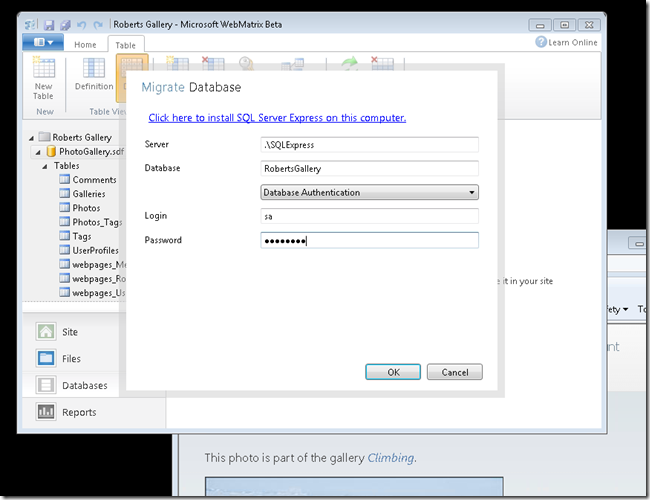This screenshot has width=650, height=500.
Task: Open the Database Authentication dropdown
Action: pyautogui.click(x=369, y=192)
